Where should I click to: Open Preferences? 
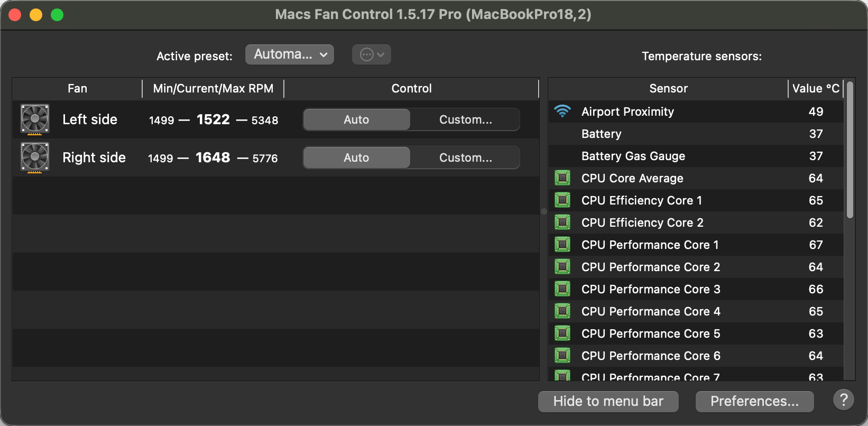tap(755, 401)
